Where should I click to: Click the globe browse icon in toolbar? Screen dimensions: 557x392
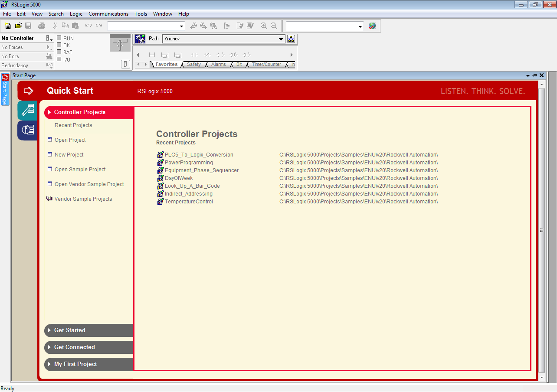click(372, 26)
